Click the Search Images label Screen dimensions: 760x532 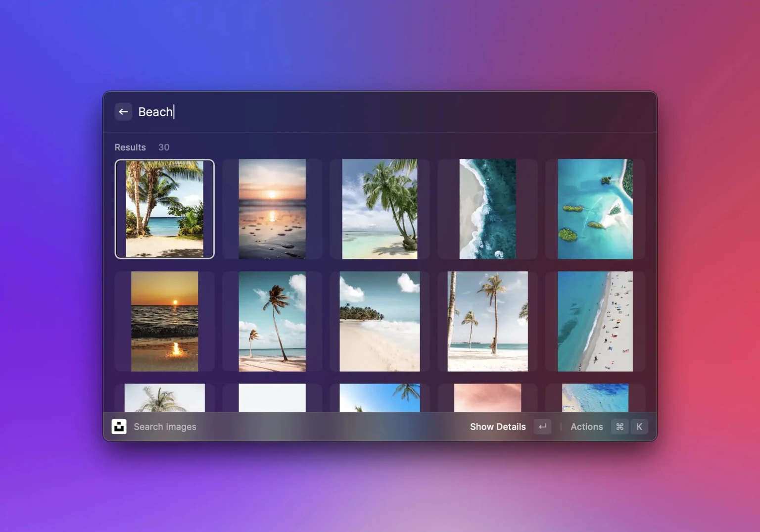165,427
